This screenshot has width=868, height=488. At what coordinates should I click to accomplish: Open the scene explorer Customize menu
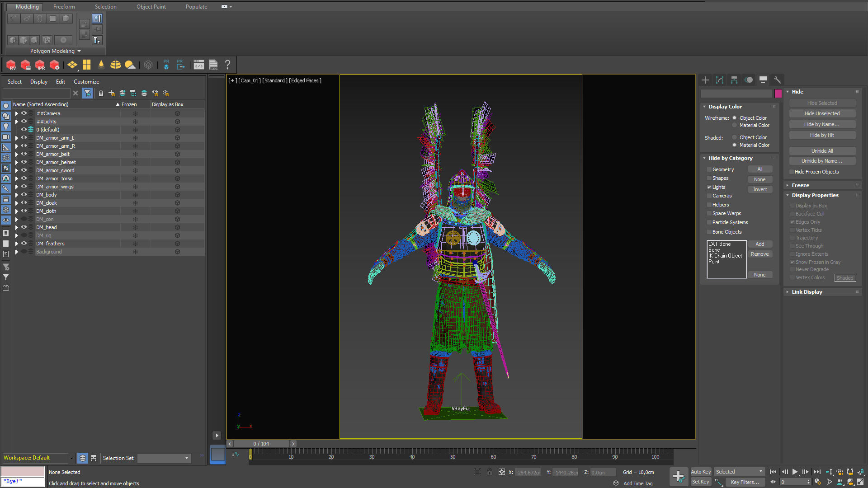pos(86,82)
